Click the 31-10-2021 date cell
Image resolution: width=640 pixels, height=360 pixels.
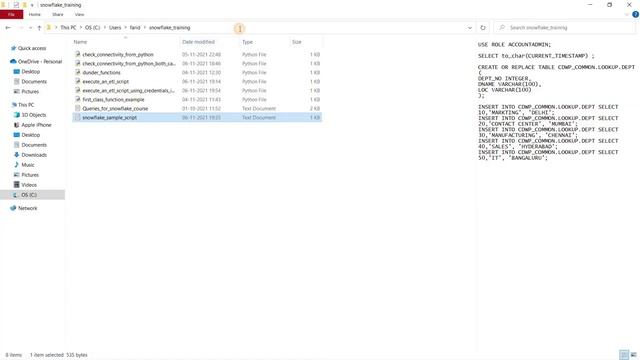pyautogui.click(x=201, y=109)
